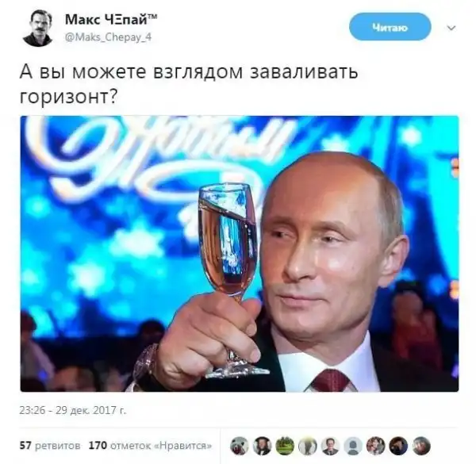Viewport: 476px width, 464px height.
Task: Expand the tweet options chevron menu
Action: pos(451,28)
